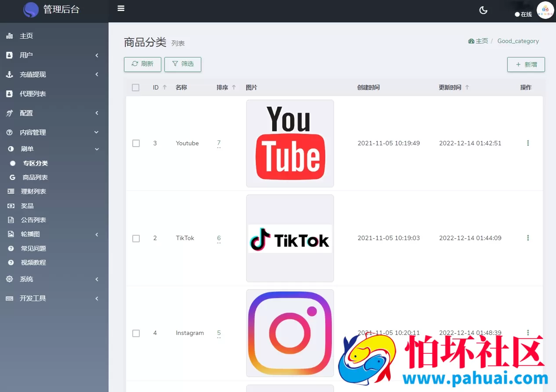Expand the 系统 menu chevron

pyautogui.click(x=97, y=279)
